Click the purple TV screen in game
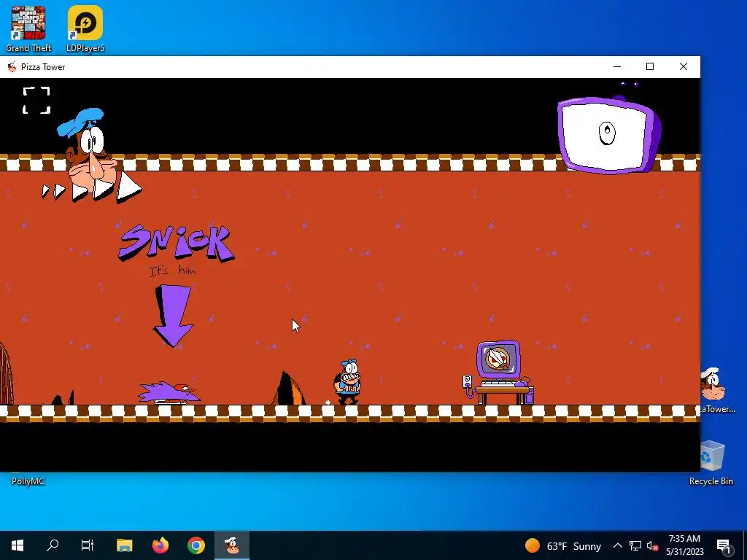Viewport: 747px width, 560px height. point(608,135)
